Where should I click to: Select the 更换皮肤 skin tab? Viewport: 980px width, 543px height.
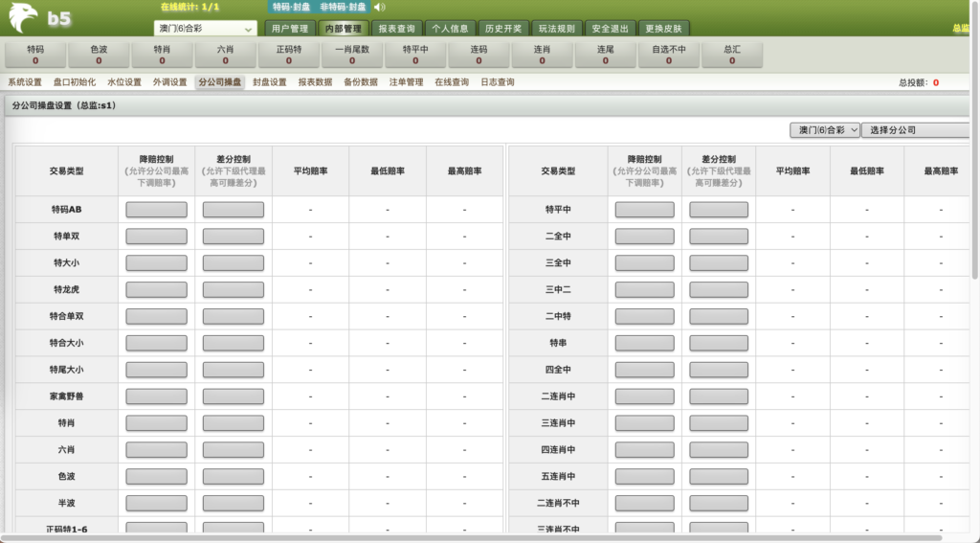coord(661,29)
